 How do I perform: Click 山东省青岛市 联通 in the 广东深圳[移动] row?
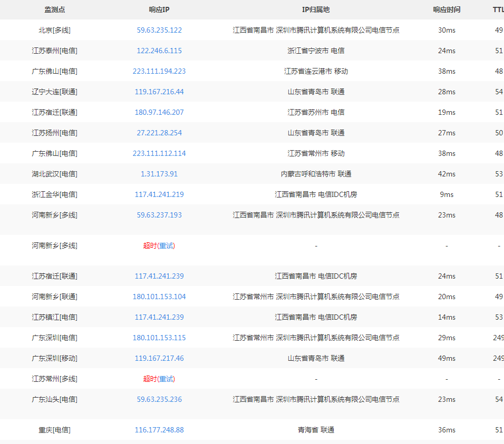pyautogui.click(x=316, y=358)
